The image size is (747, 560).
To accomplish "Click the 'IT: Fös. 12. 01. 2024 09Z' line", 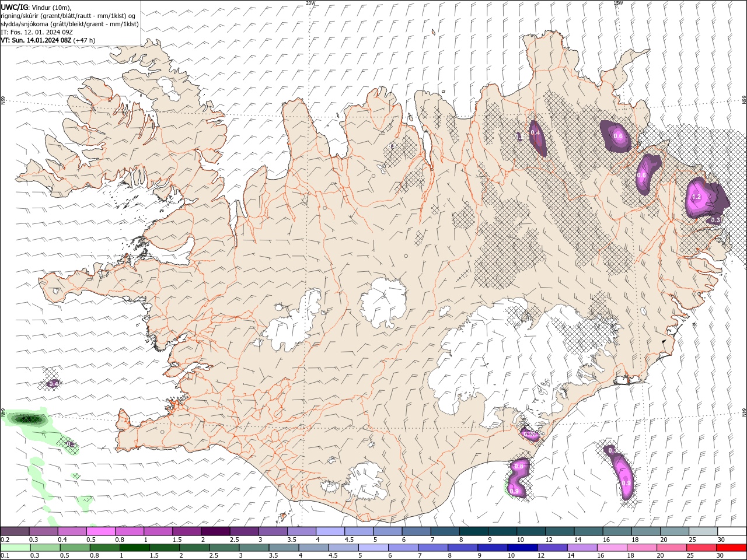I will click(x=36, y=32).
